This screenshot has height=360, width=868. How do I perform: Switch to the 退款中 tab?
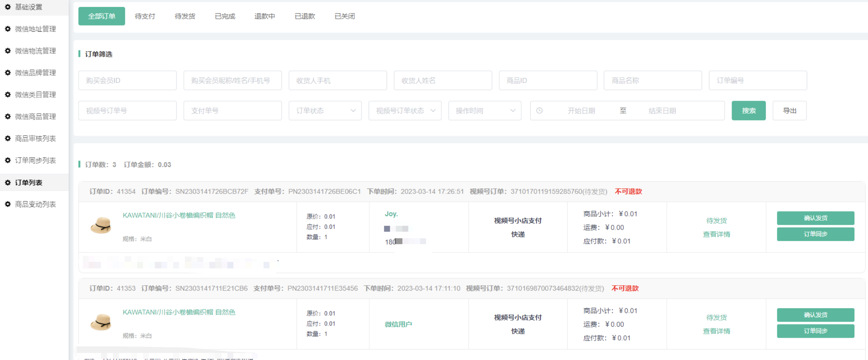pos(264,16)
